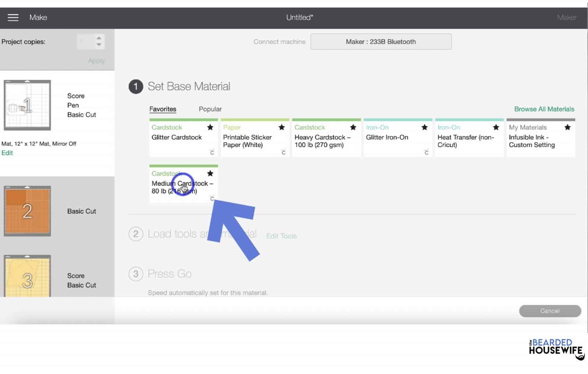Viewport: 588px width, 374px height.
Task: Select the Favorites materials tab
Action: click(162, 109)
